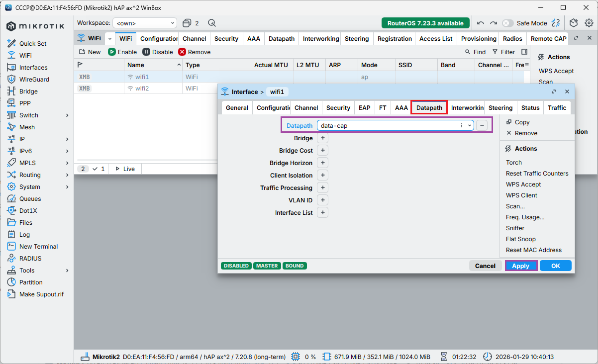Open PPP in the sidebar

coord(25,103)
